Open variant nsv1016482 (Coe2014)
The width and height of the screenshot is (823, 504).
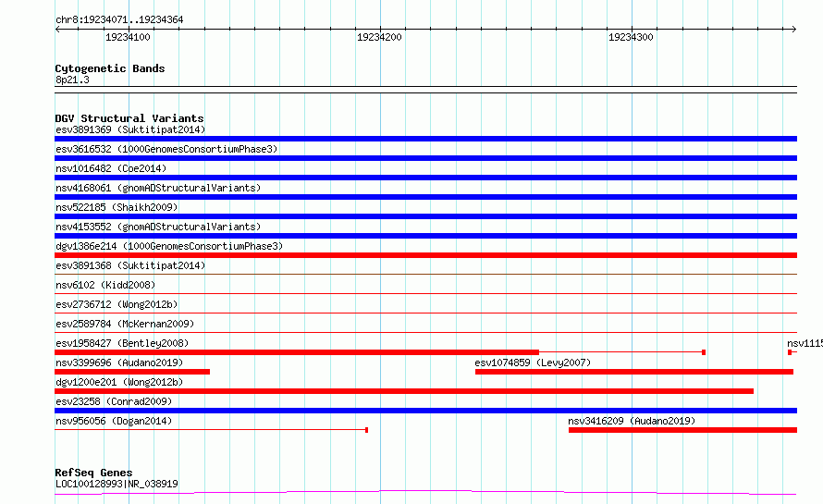(111, 168)
